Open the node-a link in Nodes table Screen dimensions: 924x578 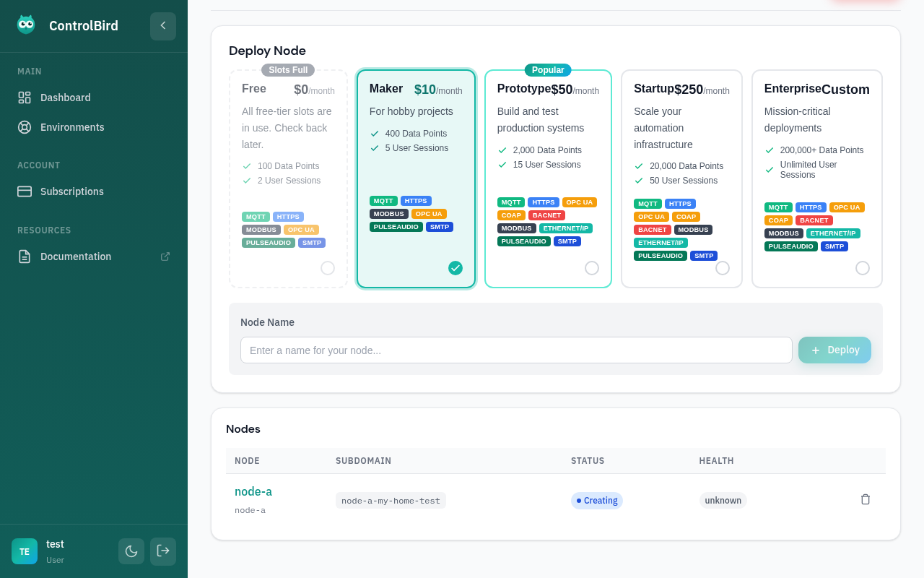pos(253,492)
